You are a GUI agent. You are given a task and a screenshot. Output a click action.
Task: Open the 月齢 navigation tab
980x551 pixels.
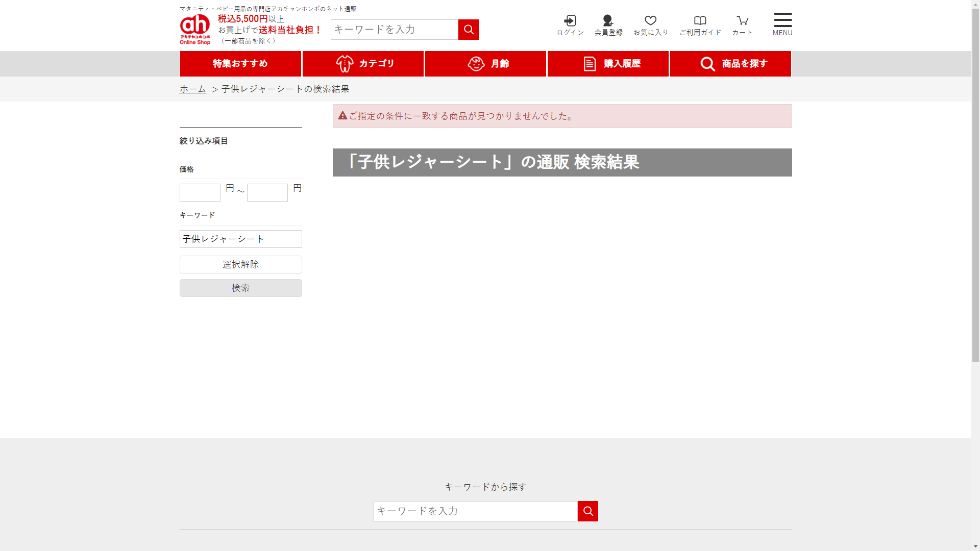pyautogui.click(x=485, y=64)
